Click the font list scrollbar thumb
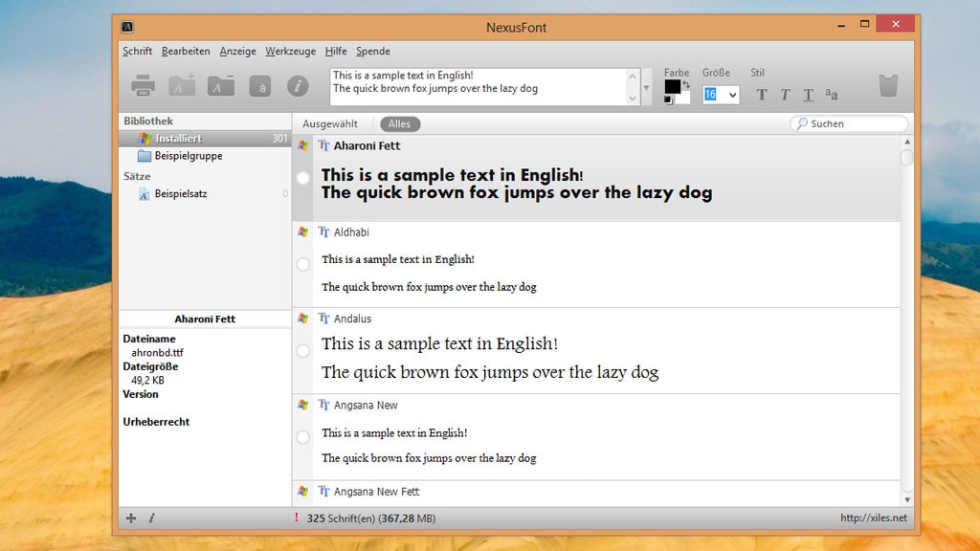The height and width of the screenshot is (551, 980). [907, 158]
